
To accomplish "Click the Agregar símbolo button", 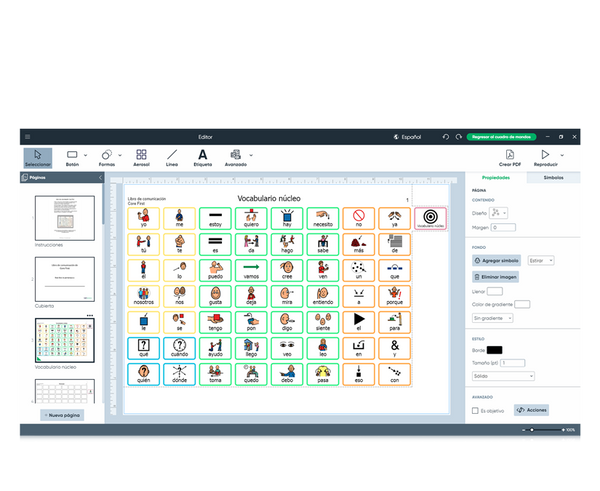I will tap(496, 260).
